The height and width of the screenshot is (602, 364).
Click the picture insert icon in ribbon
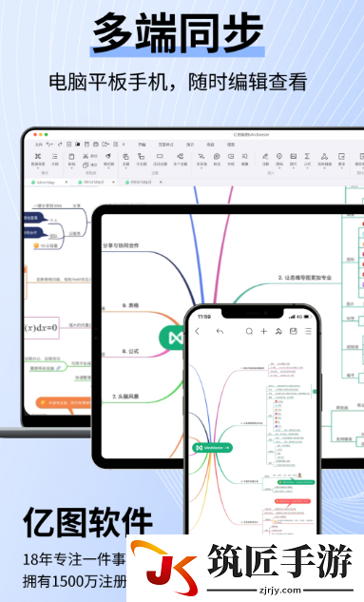(293, 156)
